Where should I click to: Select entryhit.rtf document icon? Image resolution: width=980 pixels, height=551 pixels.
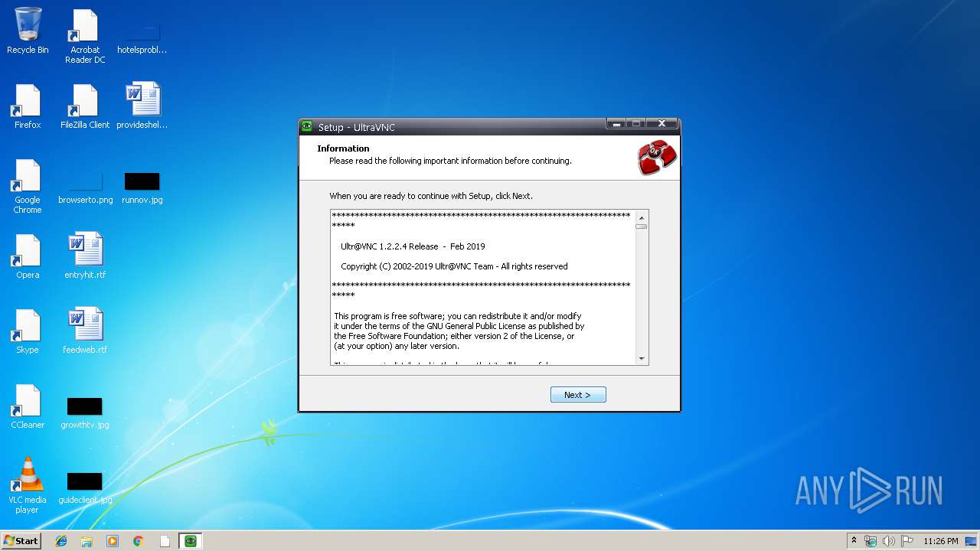pos(85,256)
